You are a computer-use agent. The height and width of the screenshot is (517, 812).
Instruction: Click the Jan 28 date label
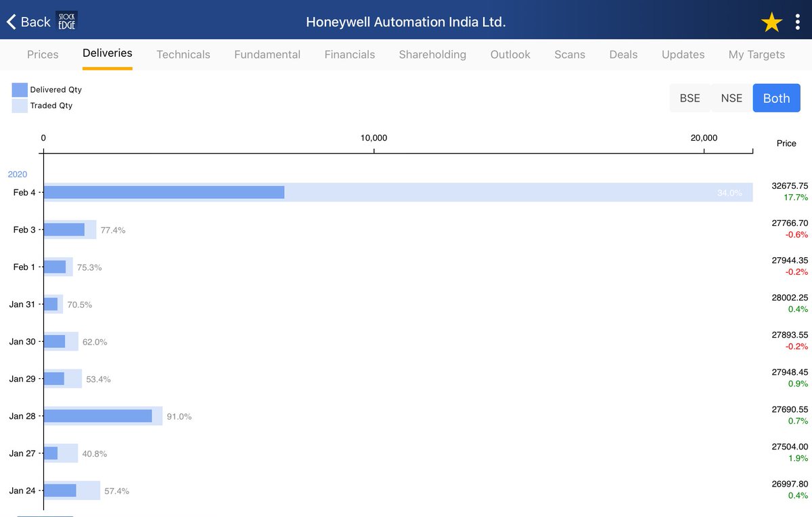click(x=22, y=415)
